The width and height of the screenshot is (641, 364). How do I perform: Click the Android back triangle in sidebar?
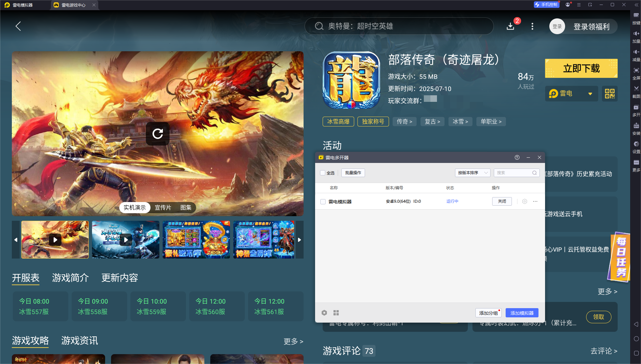pyautogui.click(x=636, y=324)
